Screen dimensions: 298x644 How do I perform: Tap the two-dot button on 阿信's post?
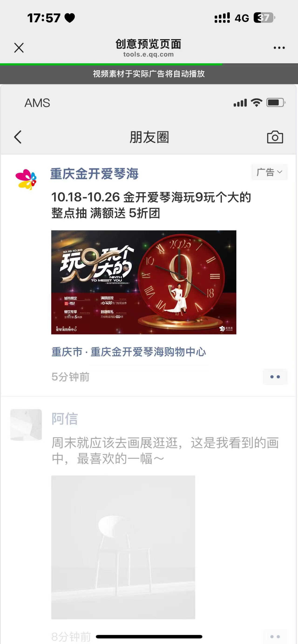click(x=275, y=637)
